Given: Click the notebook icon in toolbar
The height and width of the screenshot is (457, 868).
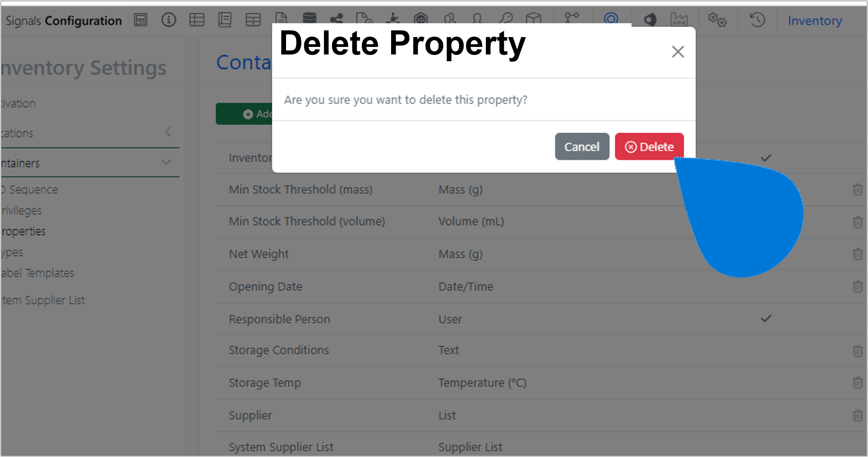Looking at the screenshot, I should coord(225,20).
